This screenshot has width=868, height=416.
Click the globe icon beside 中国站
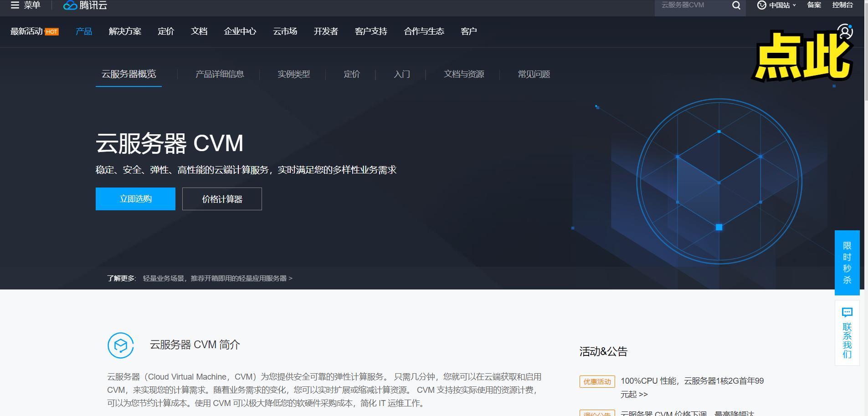click(x=761, y=5)
